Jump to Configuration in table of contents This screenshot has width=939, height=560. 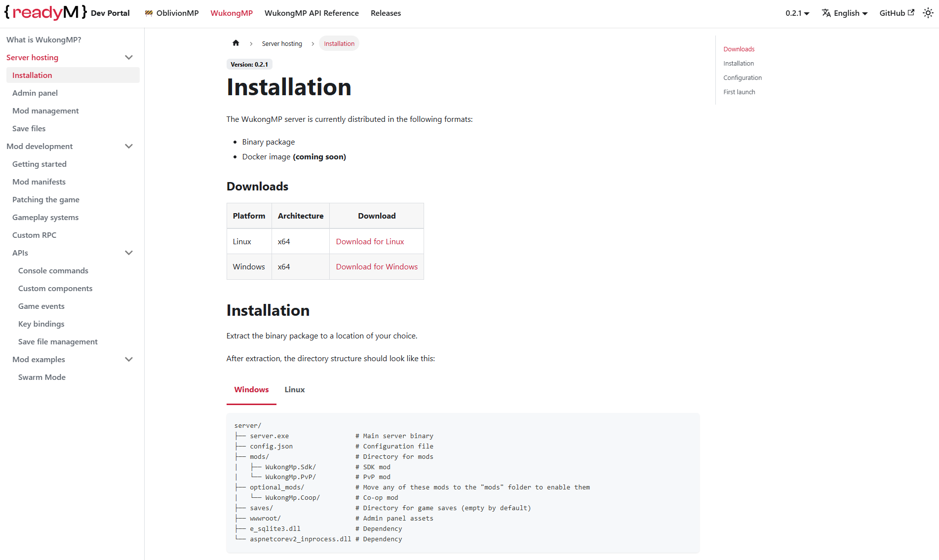click(x=743, y=77)
